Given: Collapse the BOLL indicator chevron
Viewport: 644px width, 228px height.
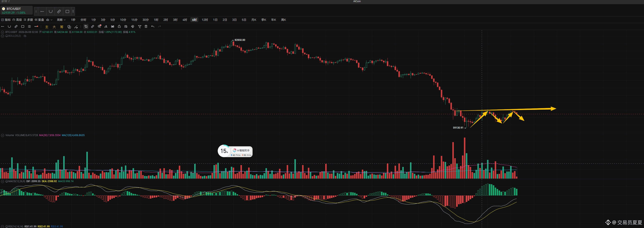Looking at the screenshot, I should [x=3, y=36].
